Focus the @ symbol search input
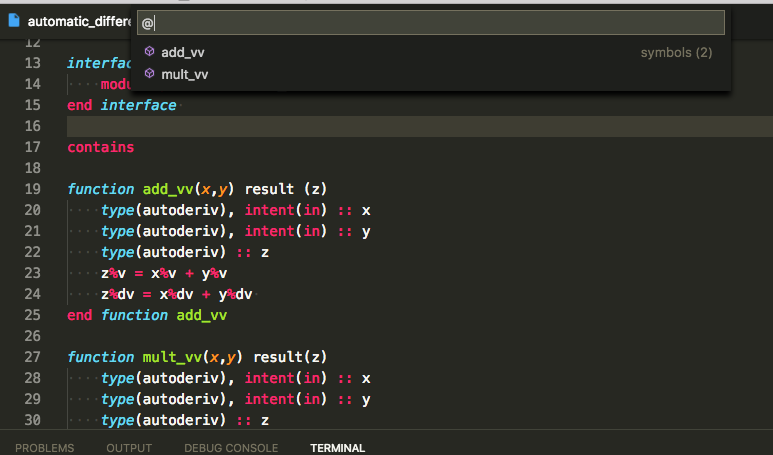The image size is (773, 455). coord(431,23)
